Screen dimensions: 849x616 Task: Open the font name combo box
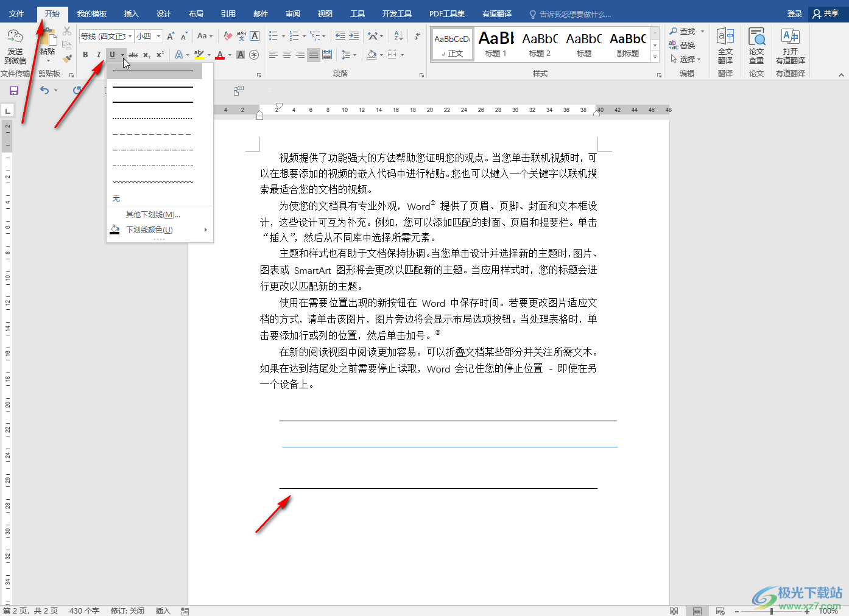click(x=106, y=37)
